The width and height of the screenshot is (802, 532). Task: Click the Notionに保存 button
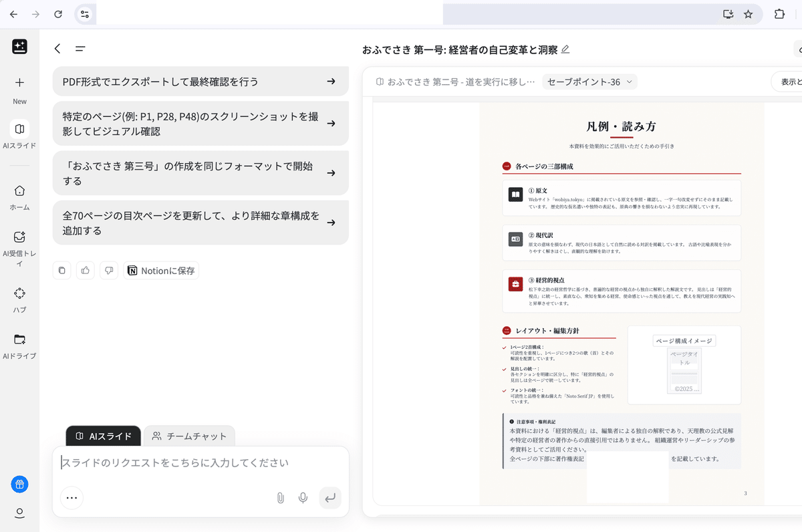(161, 271)
